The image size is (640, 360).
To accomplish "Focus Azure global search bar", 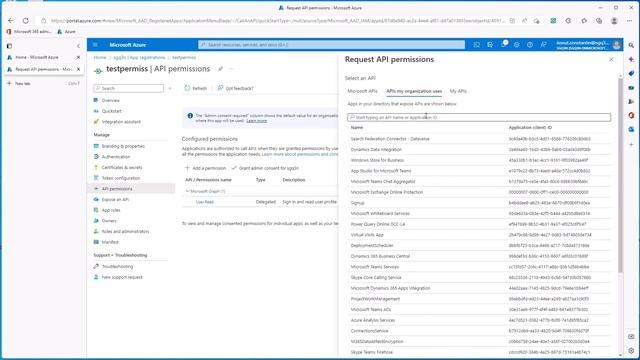I will (x=331, y=45).
